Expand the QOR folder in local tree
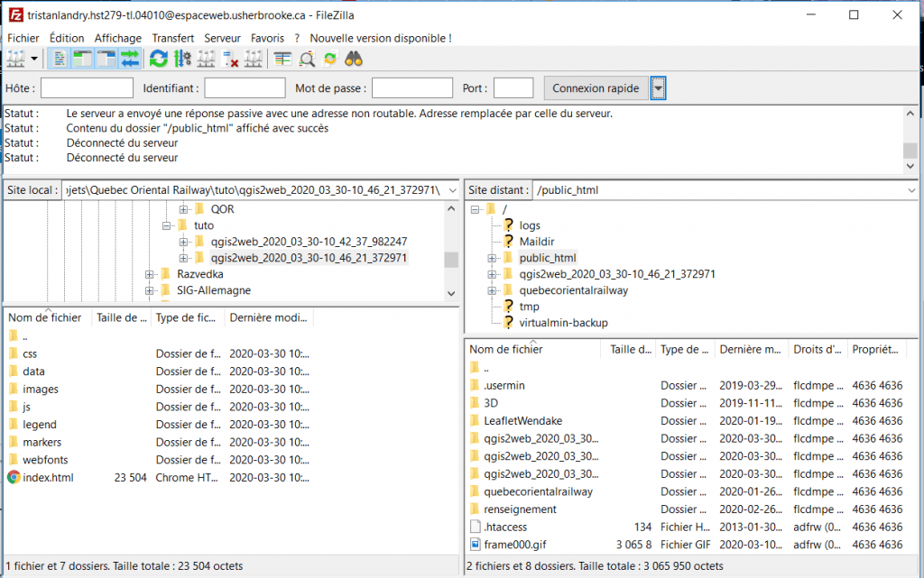The width and height of the screenshot is (924, 578). [183, 209]
